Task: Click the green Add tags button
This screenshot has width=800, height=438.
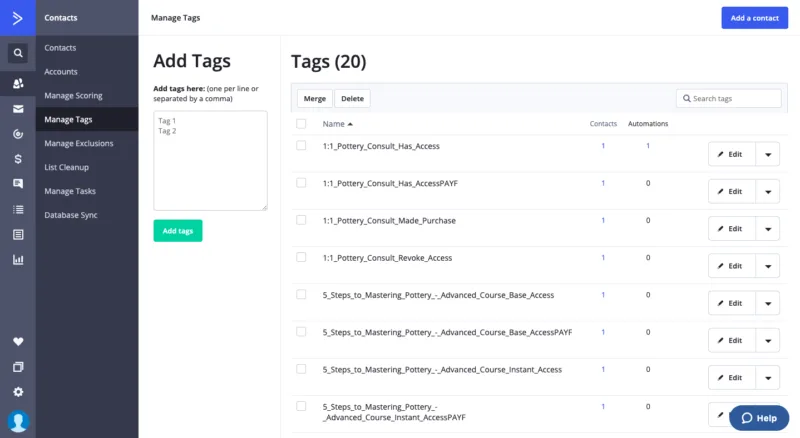Action: [x=178, y=231]
